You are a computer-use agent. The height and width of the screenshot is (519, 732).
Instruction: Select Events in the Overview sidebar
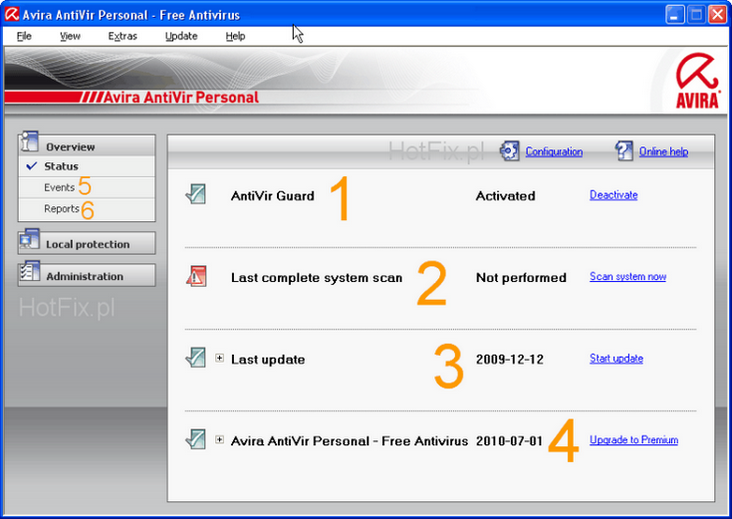pyautogui.click(x=59, y=187)
